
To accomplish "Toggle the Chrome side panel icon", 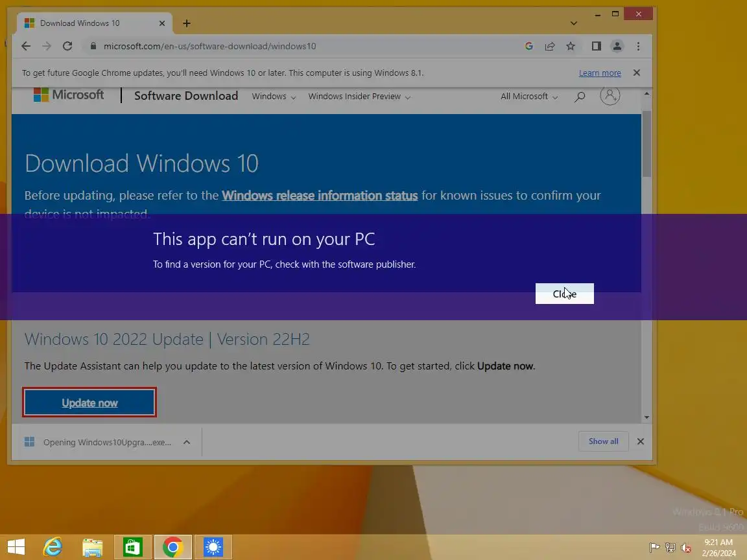I will pyautogui.click(x=596, y=46).
